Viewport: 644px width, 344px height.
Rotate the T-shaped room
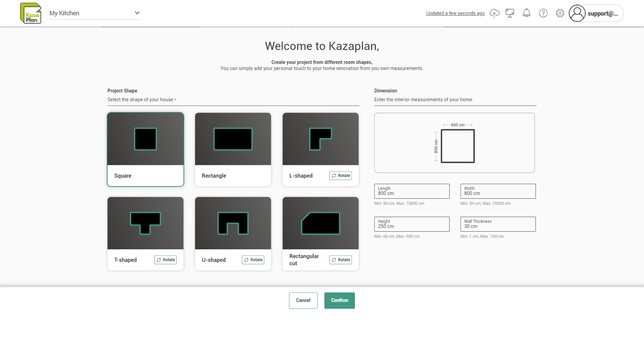166,260
